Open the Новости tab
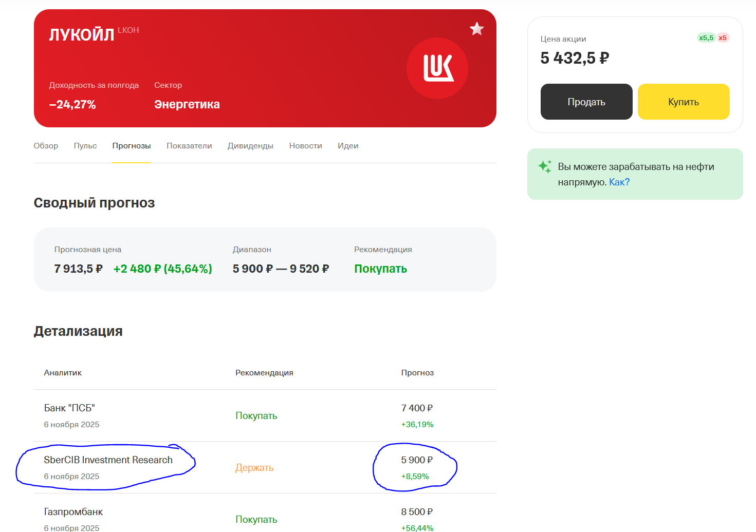756x532 pixels. tap(305, 146)
